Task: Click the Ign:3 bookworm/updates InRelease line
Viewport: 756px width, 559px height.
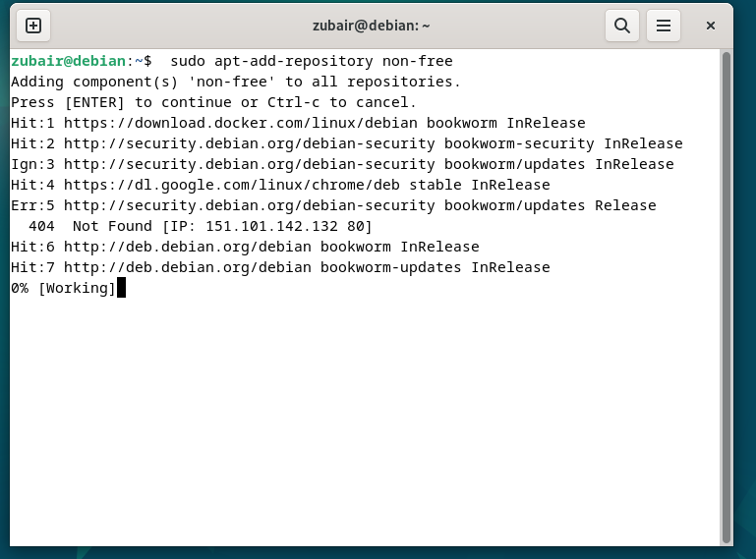Action: point(342,165)
